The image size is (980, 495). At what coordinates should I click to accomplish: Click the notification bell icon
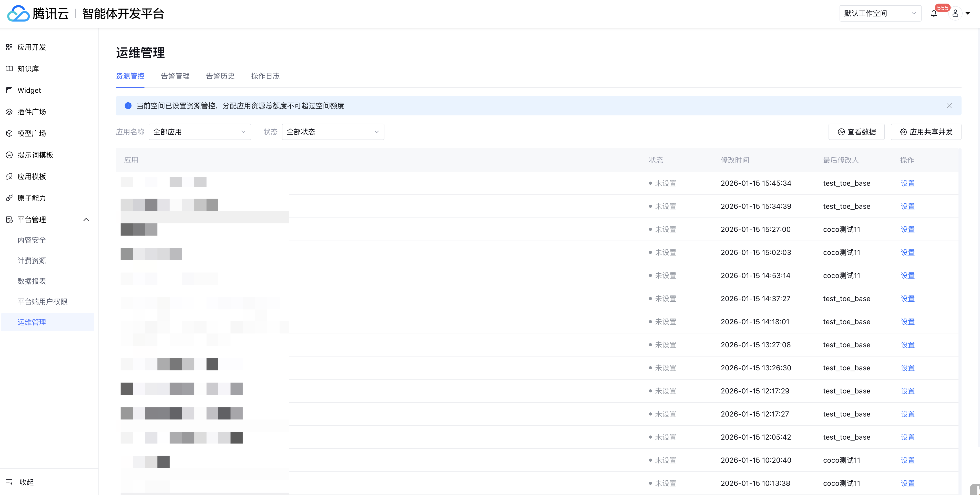click(934, 14)
